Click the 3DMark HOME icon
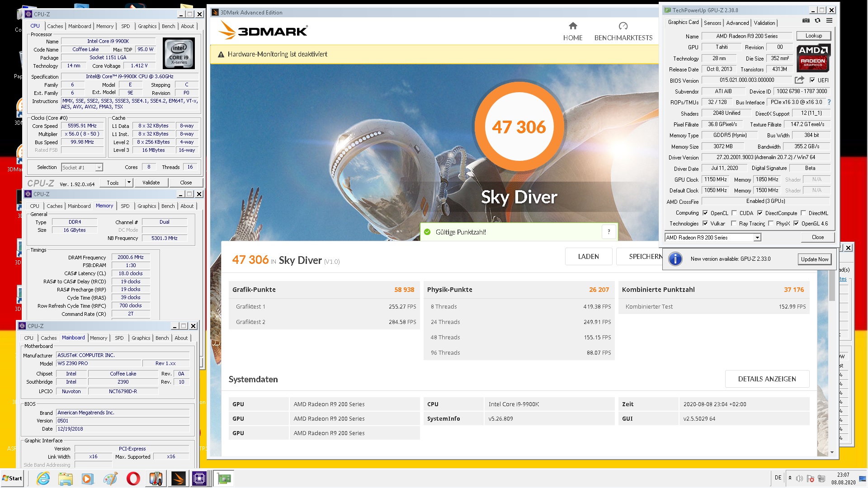 click(x=573, y=26)
